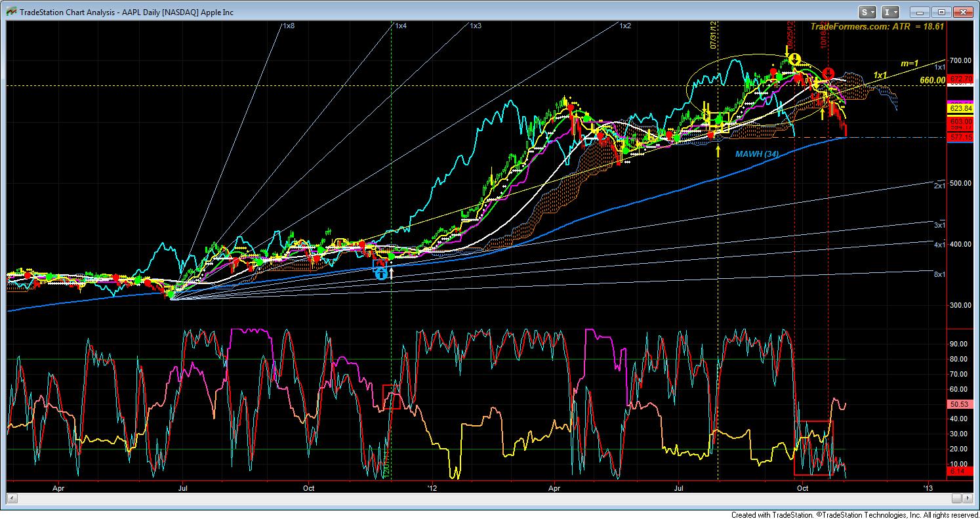The image size is (980, 519).
Task: Click the 4x1 Gann fan label
Action: tap(939, 244)
